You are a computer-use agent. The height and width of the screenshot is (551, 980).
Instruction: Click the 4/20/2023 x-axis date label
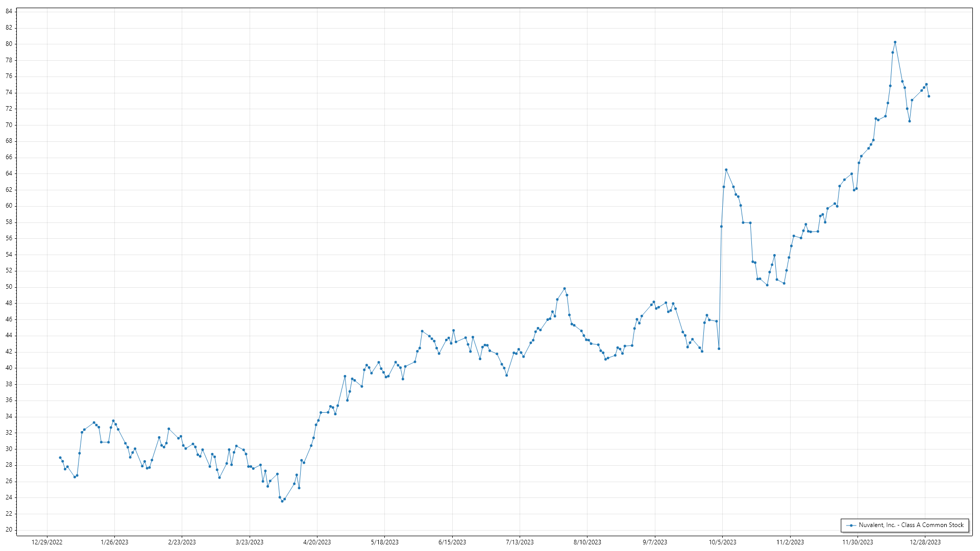pos(317,542)
